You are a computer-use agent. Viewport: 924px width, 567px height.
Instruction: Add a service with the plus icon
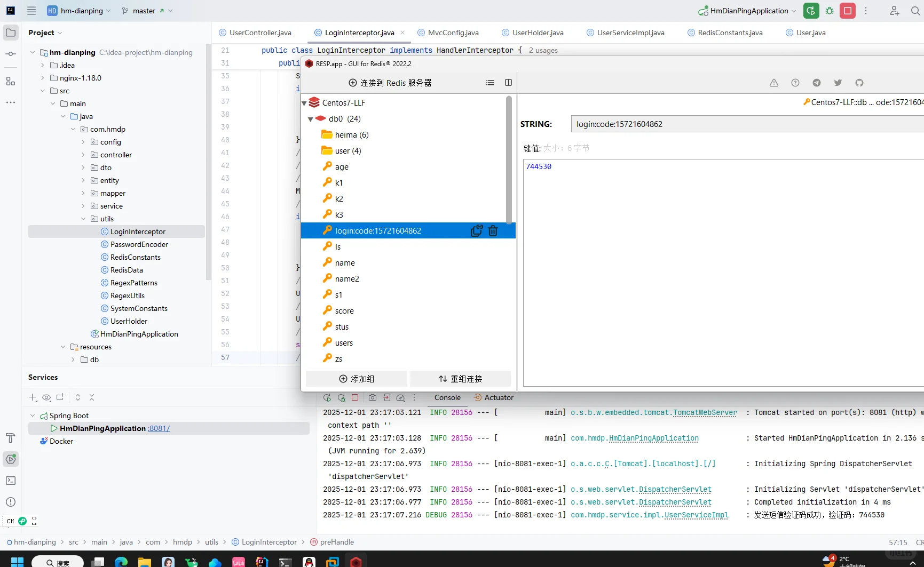coord(33,397)
